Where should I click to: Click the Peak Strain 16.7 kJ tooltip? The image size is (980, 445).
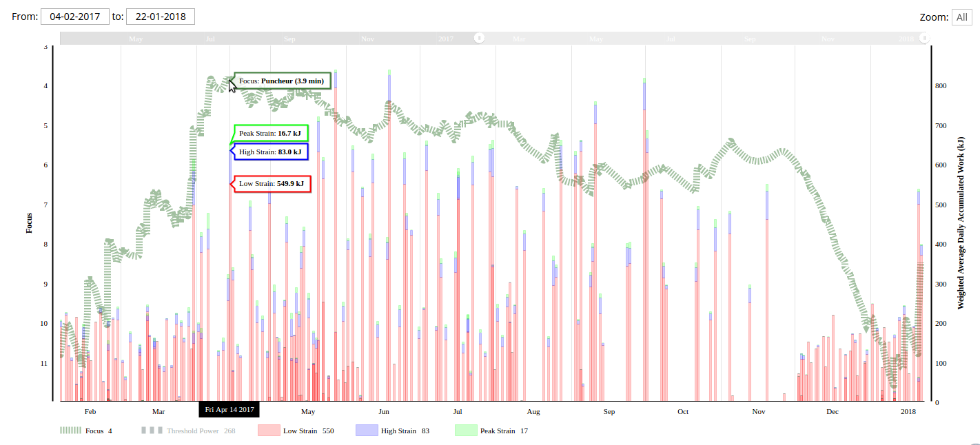[x=270, y=133]
